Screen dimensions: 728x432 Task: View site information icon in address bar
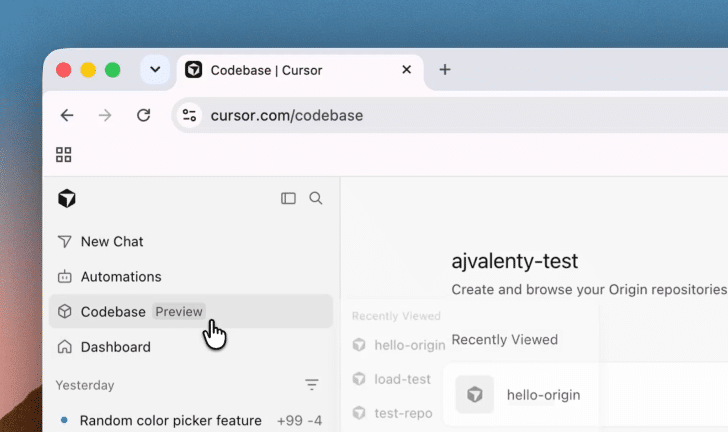(x=189, y=115)
